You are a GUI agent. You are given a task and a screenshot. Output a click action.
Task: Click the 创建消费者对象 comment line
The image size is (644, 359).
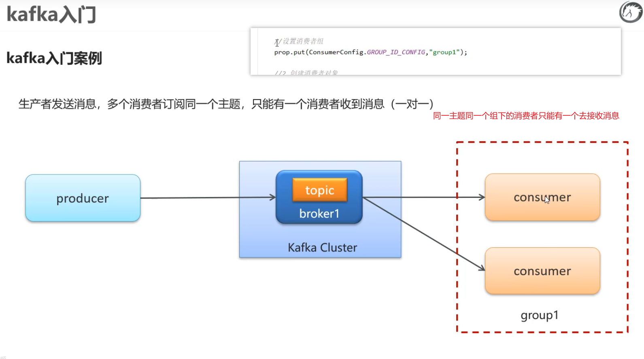pyautogui.click(x=306, y=73)
